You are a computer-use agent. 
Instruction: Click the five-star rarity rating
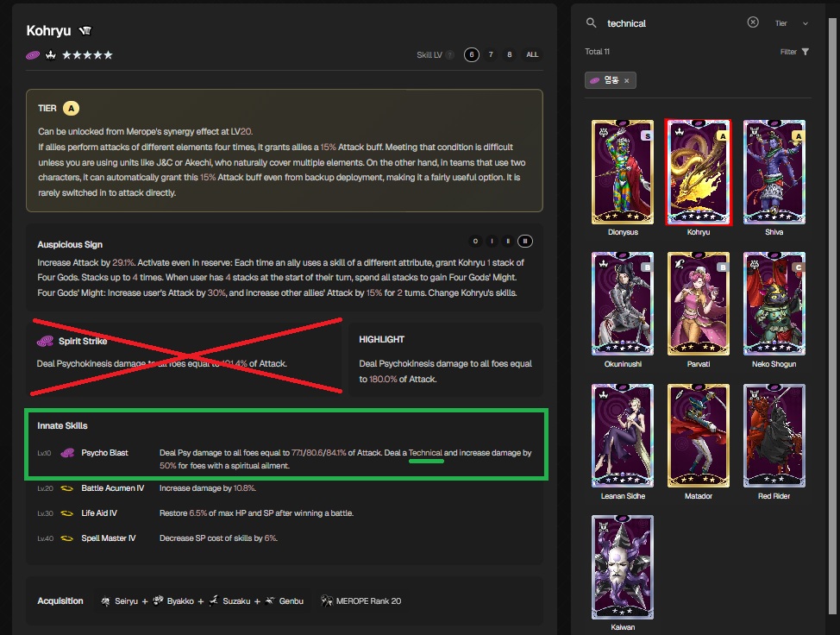click(87, 54)
